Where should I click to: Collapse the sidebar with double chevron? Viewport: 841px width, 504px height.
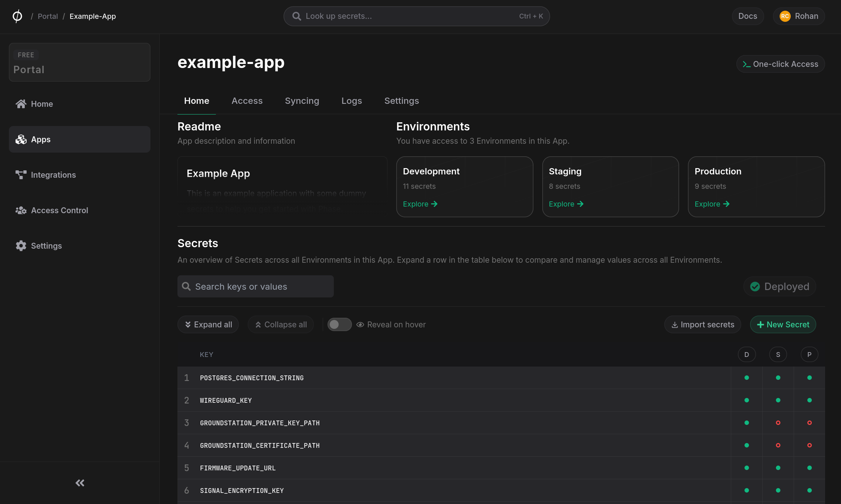tap(79, 483)
